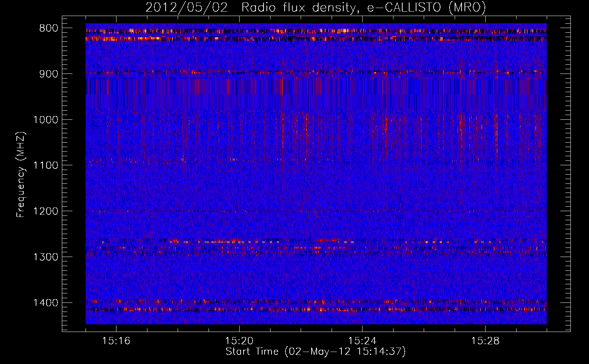Click the 'Start Time (02-May-12 15:14:37)' label
The height and width of the screenshot is (364, 589).
point(316,352)
